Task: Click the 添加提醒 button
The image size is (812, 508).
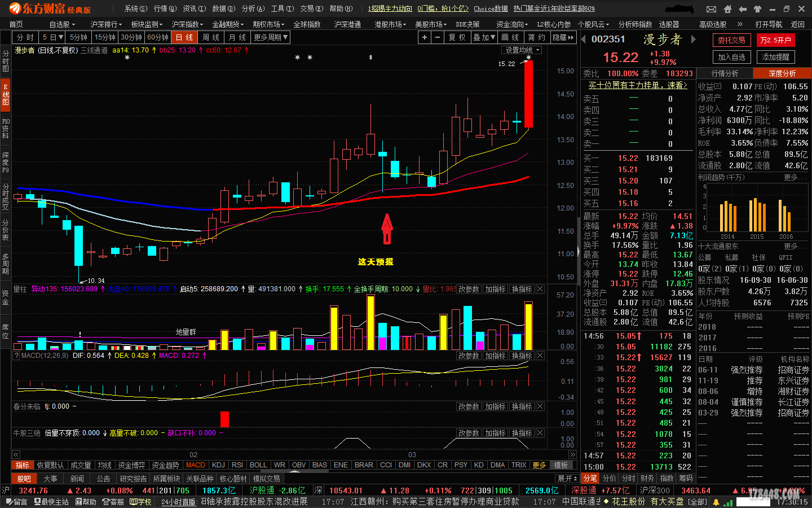Action: (x=775, y=57)
